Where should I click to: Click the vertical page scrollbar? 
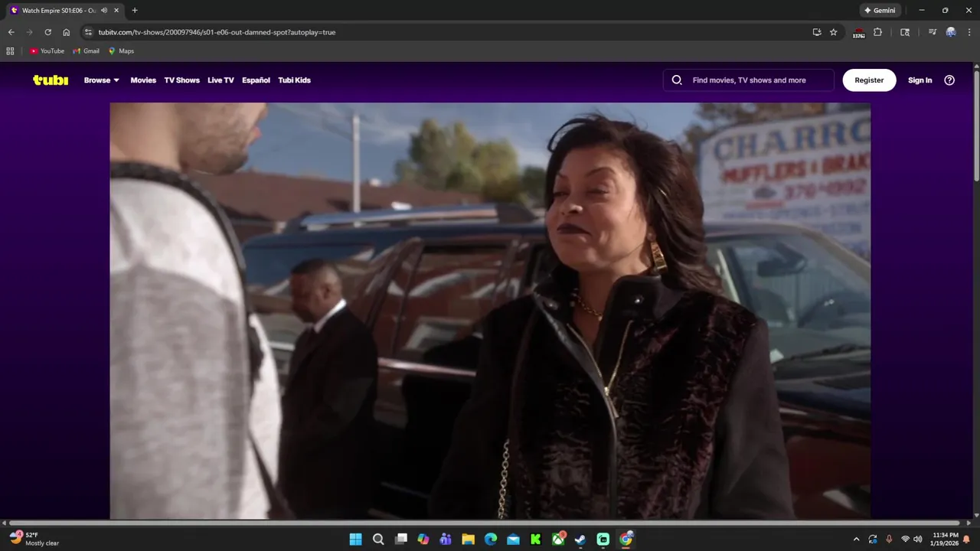click(x=976, y=126)
